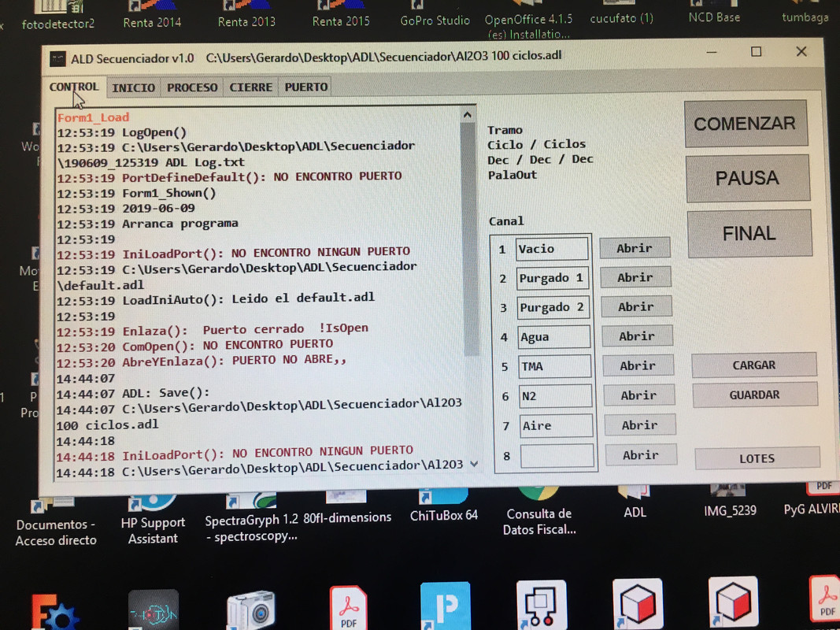The height and width of the screenshot is (630, 840).
Task: Select the OpenOffice 4.1.5 installation shortcut
Action: (528, 20)
